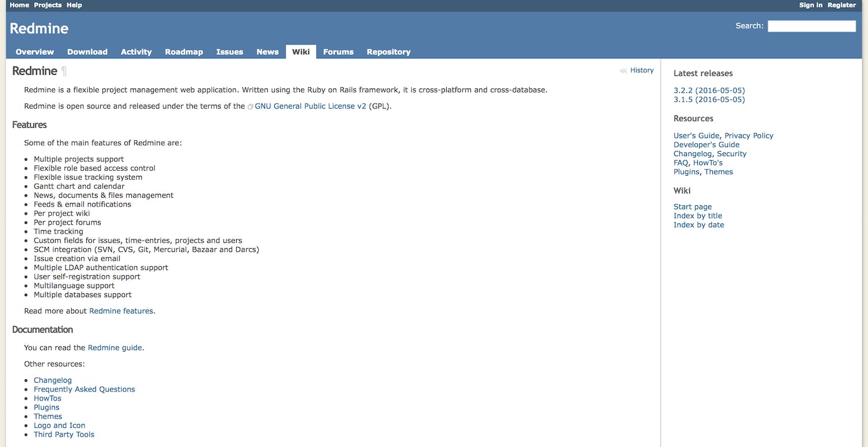The width and height of the screenshot is (868, 447).
Task: Click the pilcrow anchor icon beside Redmine heading
Action: [64, 71]
